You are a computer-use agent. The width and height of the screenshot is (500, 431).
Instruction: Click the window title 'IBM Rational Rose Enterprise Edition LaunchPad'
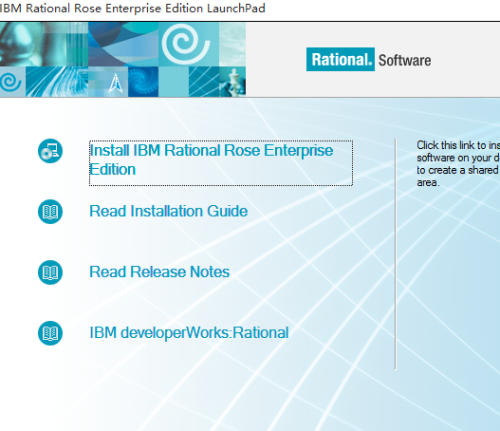[132, 8]
